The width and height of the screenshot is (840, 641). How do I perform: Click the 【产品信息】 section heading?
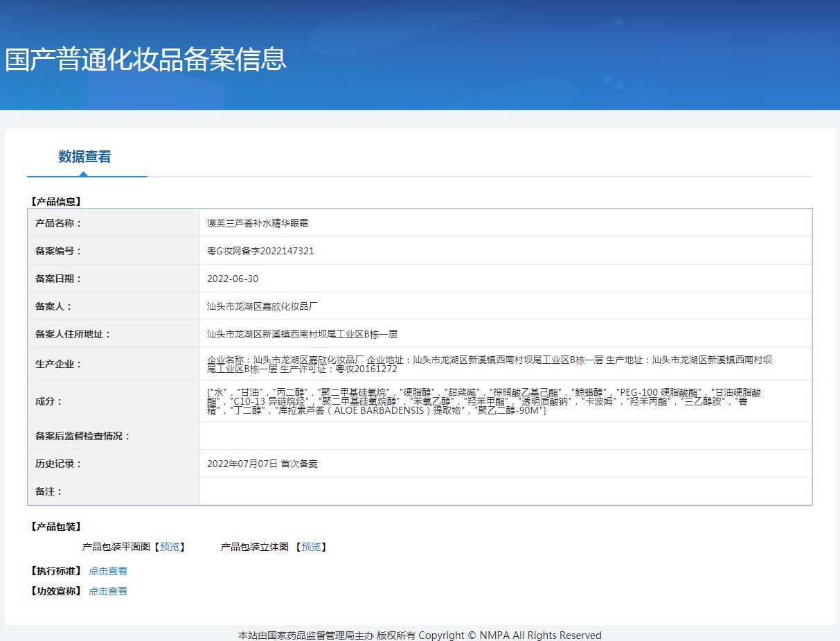(x=56, y=202)
